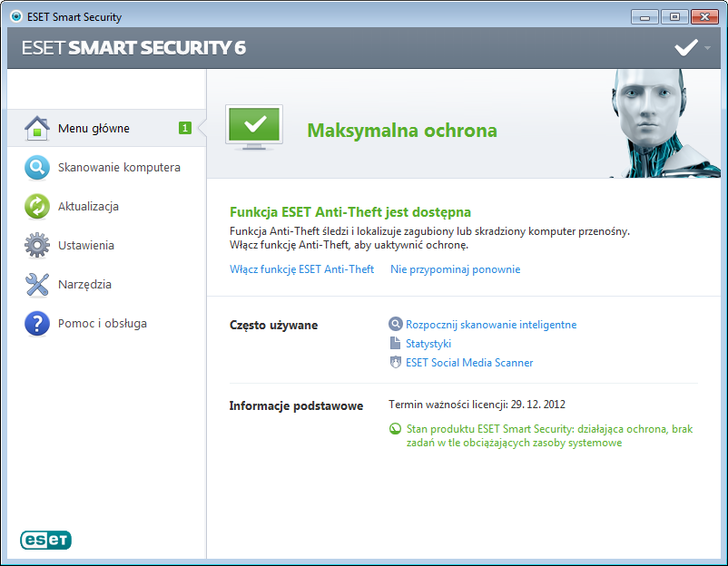Click the green notification badge on Menu główne

pyautogui.click(x=185, y=128)
